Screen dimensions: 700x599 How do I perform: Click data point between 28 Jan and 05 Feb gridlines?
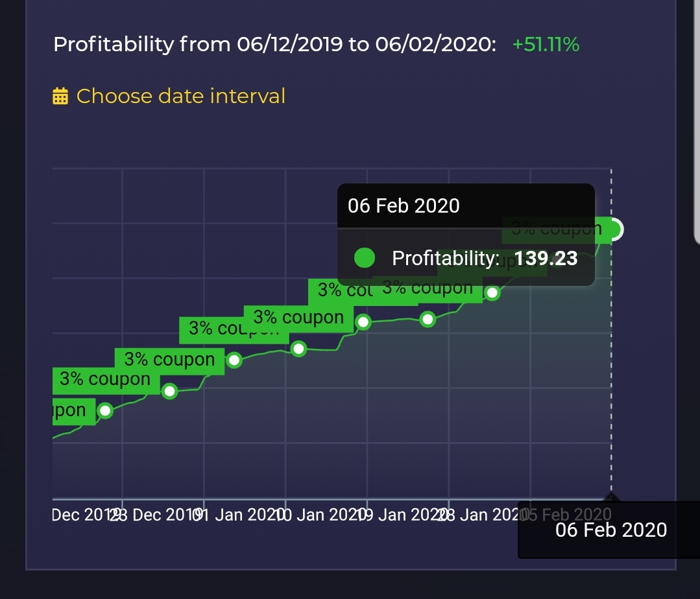(x=492, y=293)
